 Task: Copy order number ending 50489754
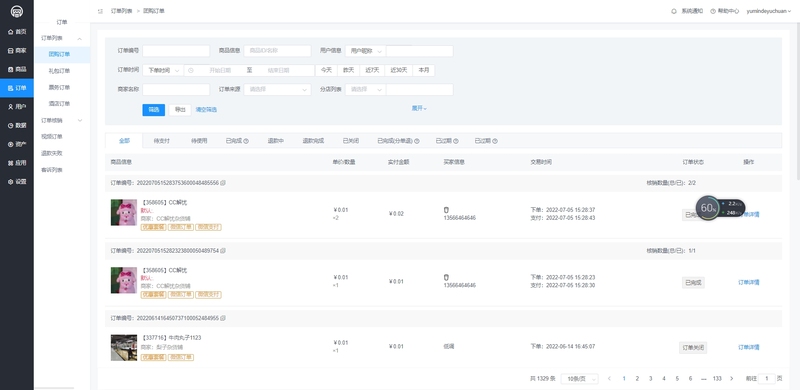pyautogui.click(x=223, y=251)
